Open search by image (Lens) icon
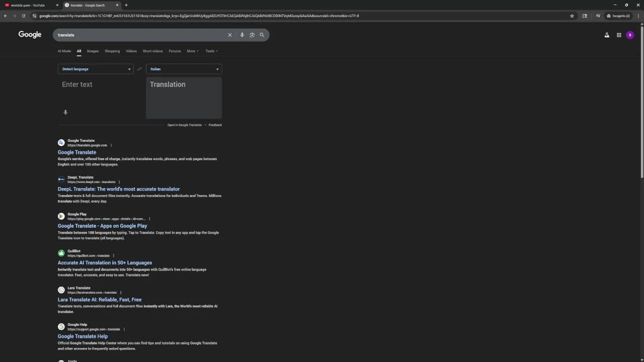 (x=252, y=35)
